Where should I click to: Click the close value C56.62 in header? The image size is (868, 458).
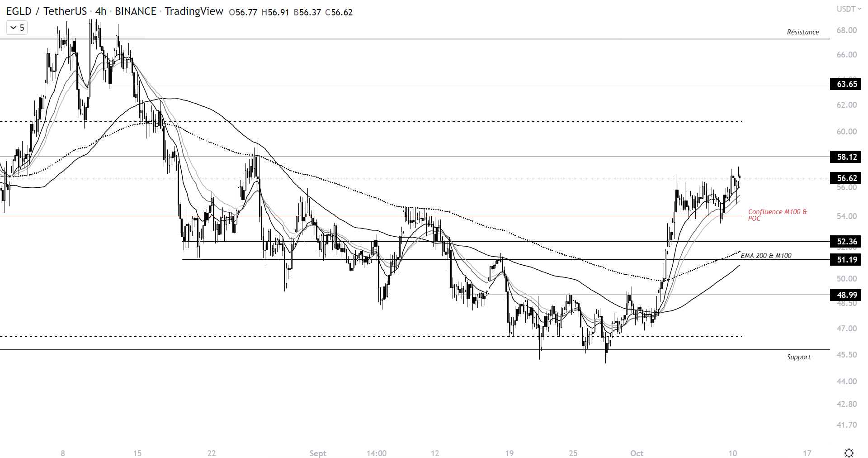[339, 12]
